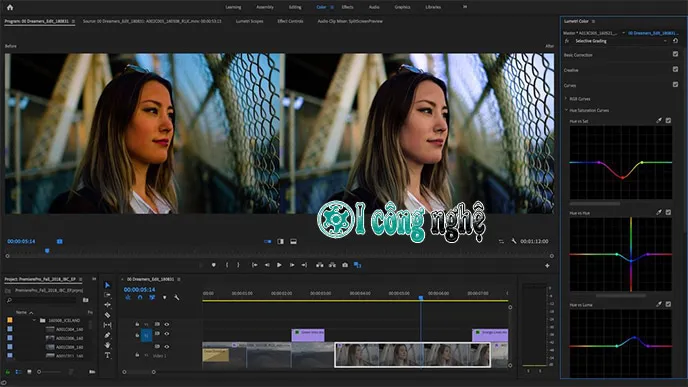
Task: Click Hue vs Hue eyedropper
Action: pyautogui.click(x=659, y=212)
